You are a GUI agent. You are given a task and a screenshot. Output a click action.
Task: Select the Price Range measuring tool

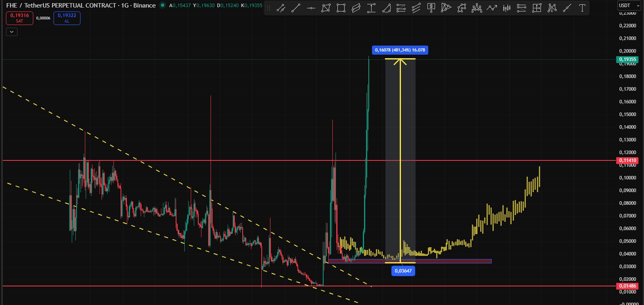(371, 8)
